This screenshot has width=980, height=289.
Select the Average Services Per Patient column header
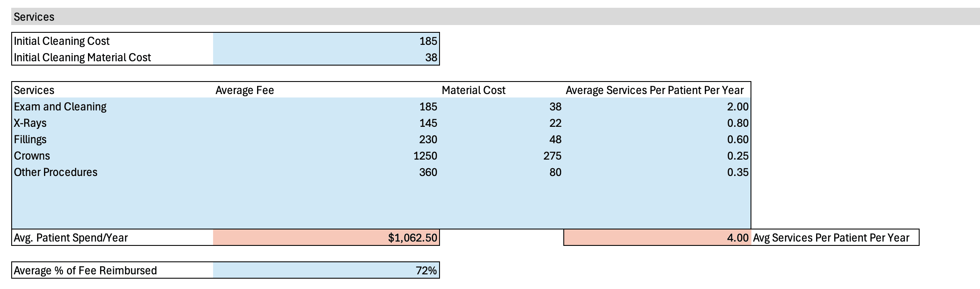[x=654, y=91]
